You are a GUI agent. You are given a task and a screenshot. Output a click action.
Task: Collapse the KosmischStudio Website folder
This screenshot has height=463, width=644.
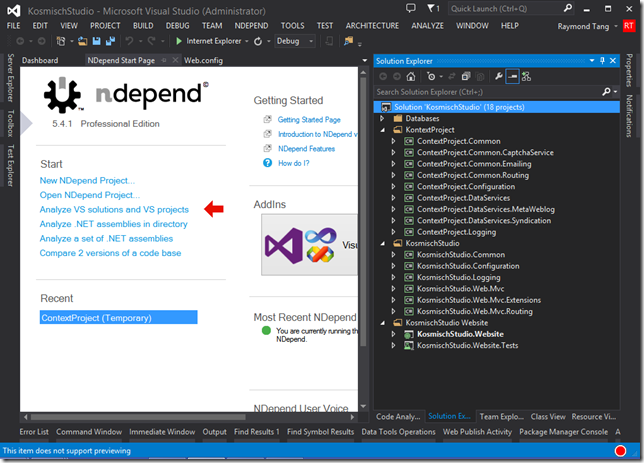pos(383,323)
